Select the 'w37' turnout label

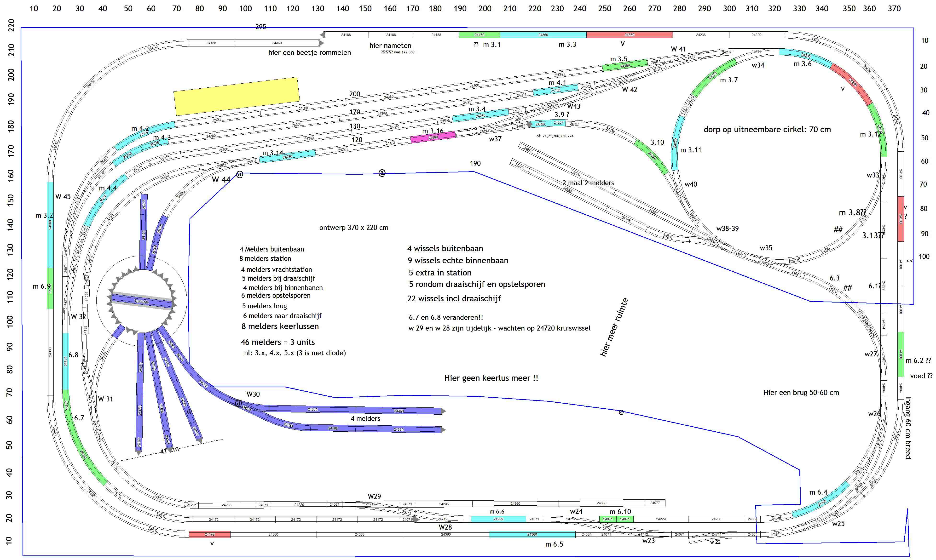(x=495, y=139)
